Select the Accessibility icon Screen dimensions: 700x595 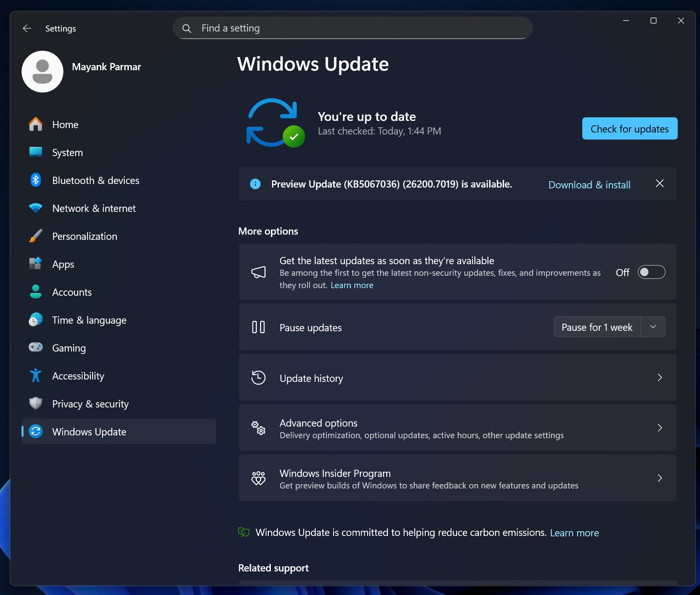coord(35,375)
